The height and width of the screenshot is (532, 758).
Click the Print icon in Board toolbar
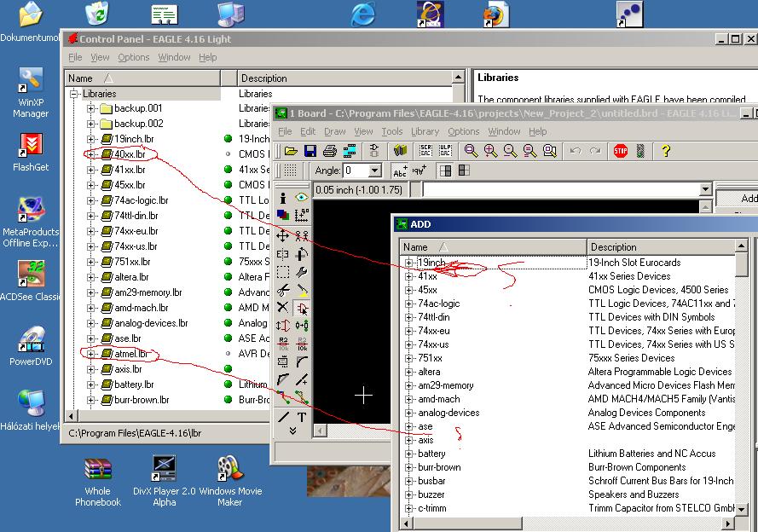tap(330, 151)
